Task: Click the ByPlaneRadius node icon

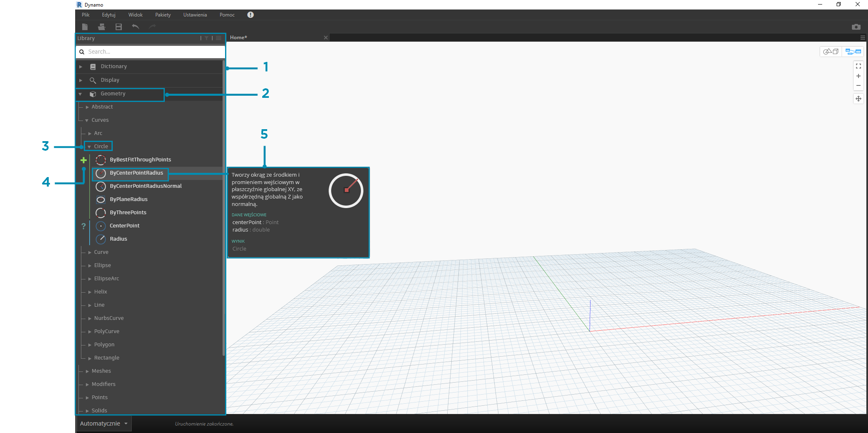Action: tap(101, 200)
